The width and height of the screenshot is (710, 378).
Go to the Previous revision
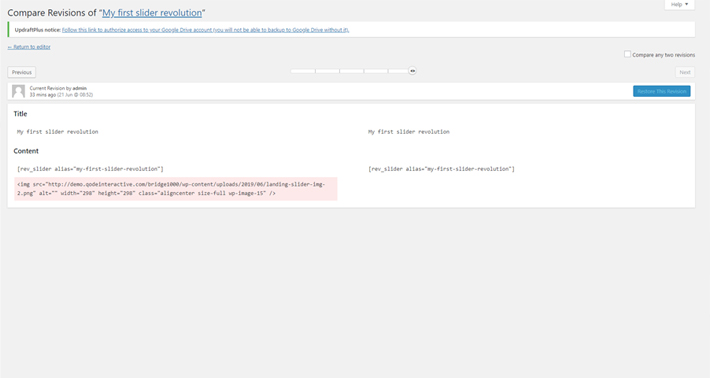pyautogui.click(x=22, y=72)
